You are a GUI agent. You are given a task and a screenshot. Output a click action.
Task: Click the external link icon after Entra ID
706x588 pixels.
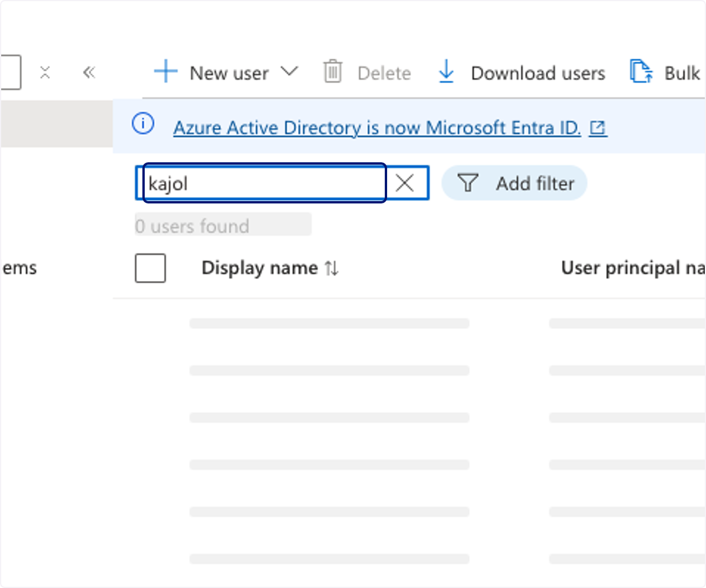pyautogui.click(x=598, y=128)
